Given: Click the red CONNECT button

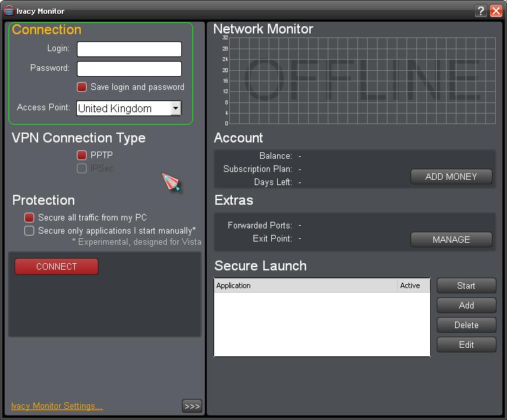Looking at the screenshot, I should (x=56, y=266).
